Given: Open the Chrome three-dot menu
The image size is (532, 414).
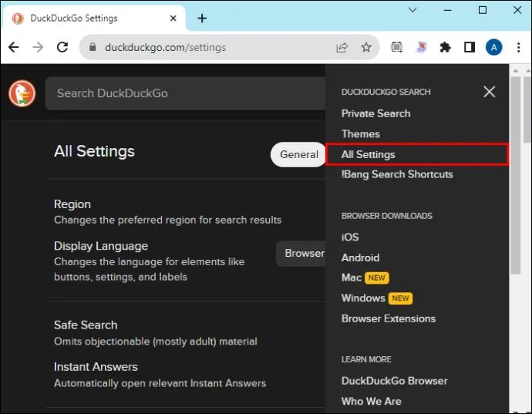Looking at the screenshot, I should (518, 47).
